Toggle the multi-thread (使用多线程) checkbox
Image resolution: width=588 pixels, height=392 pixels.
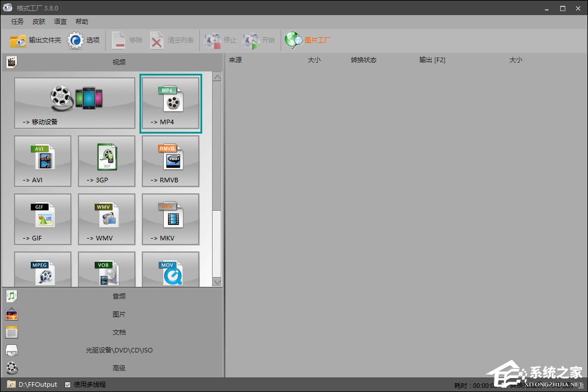click(68, 384)
